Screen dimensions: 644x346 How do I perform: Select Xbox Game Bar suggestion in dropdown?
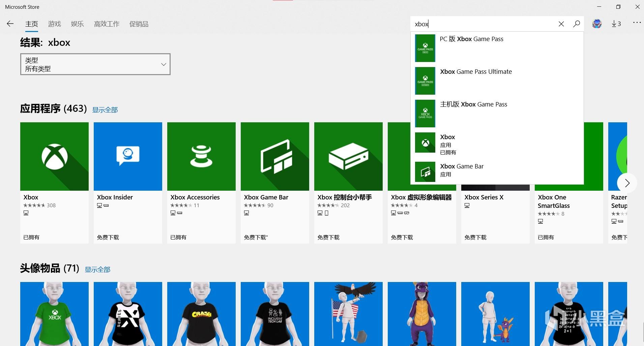[x=497, y=171]
